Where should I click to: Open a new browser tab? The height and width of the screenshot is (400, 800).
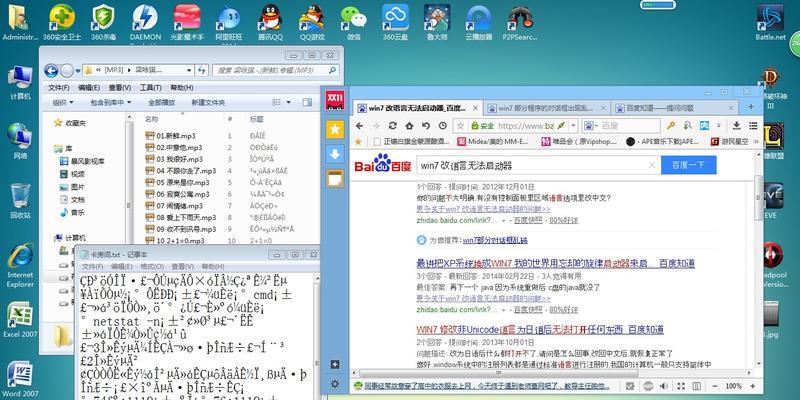tap(751, 107)
